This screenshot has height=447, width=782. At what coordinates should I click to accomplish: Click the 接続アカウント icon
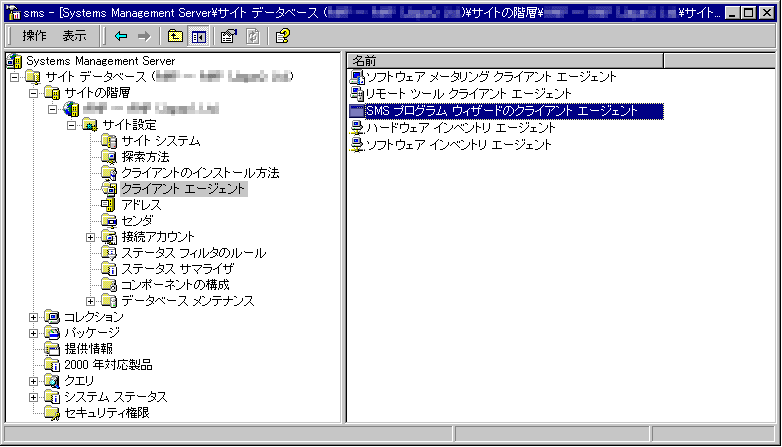point(109,237)
